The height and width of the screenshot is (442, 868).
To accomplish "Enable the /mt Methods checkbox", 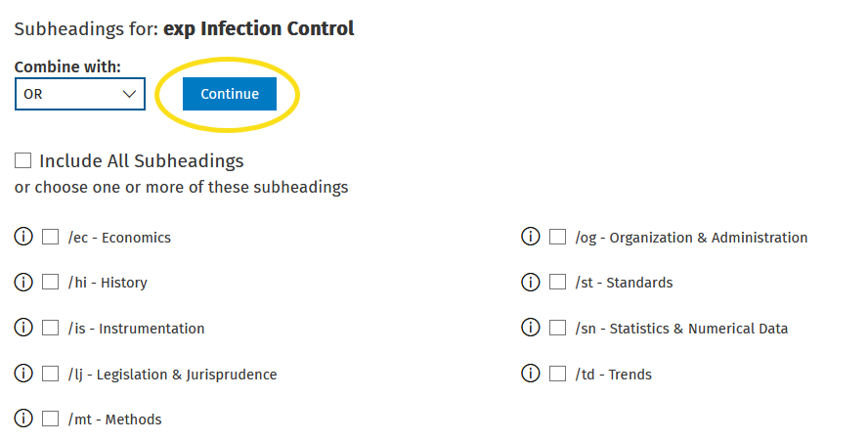I will pyautogui.click(x=51, y=419).
